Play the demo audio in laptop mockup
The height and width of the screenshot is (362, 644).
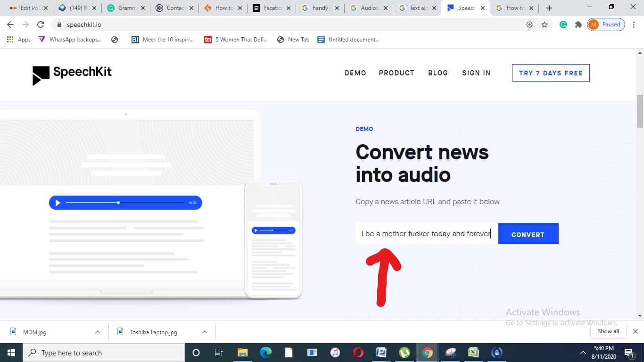[58, 203]
